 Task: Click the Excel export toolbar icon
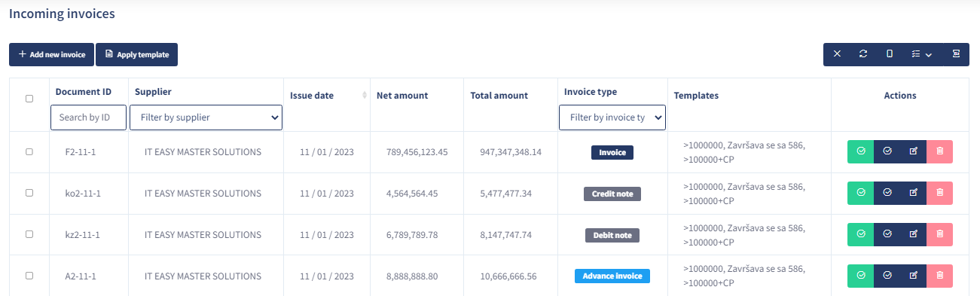click(956, 54)
